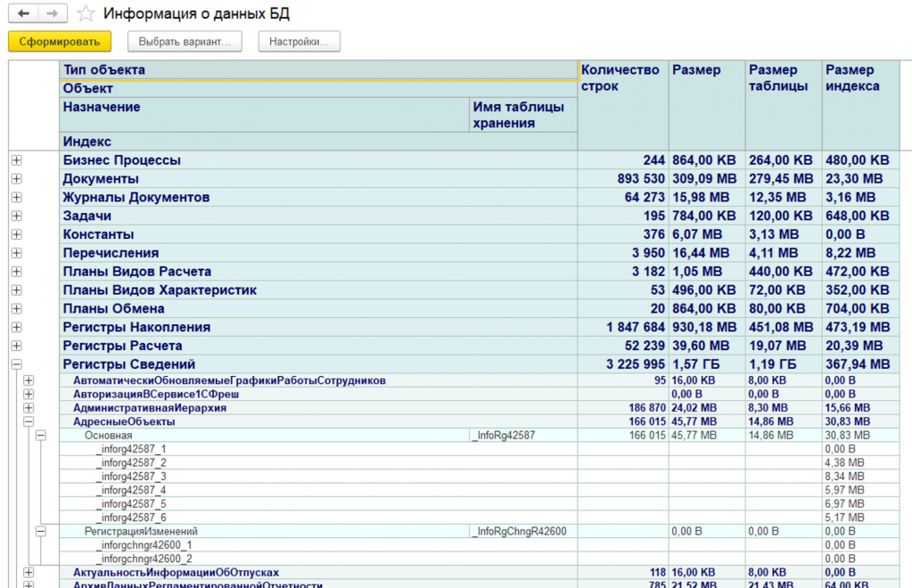Select the Назначение header cell
This screenshot has height=588, width=912.
coord(264,114)
